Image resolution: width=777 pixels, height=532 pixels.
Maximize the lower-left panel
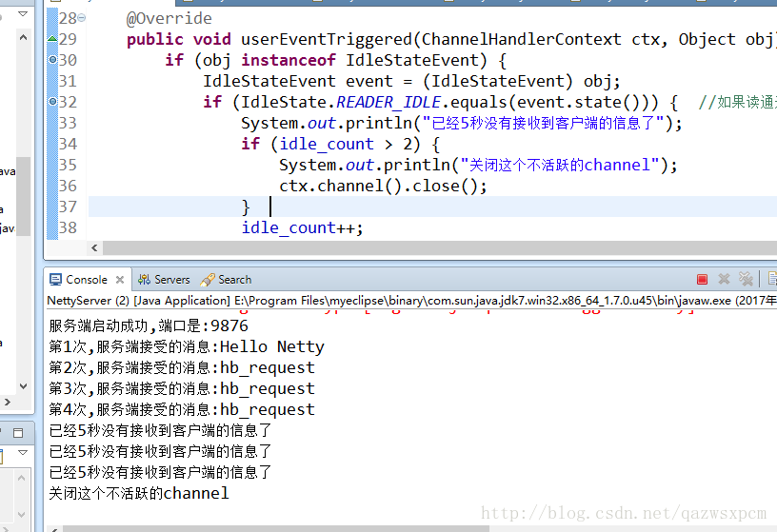click(18, 433)
